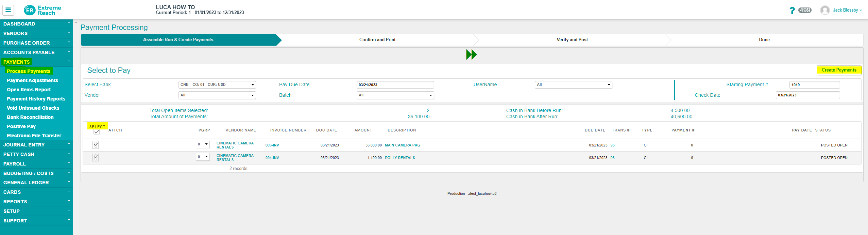Screen dimensions: 868x235
Task: Open the MAIN CAMERA PKG description link
Action: coord(402,145)
